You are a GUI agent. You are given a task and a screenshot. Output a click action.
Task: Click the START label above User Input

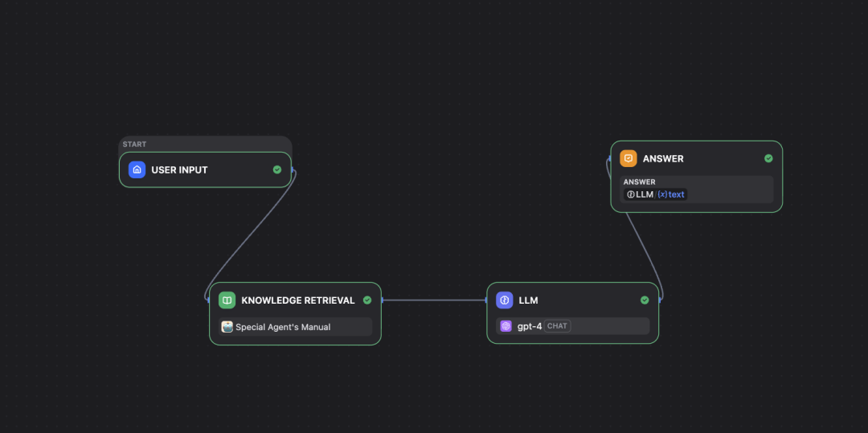tap(134, 145)
